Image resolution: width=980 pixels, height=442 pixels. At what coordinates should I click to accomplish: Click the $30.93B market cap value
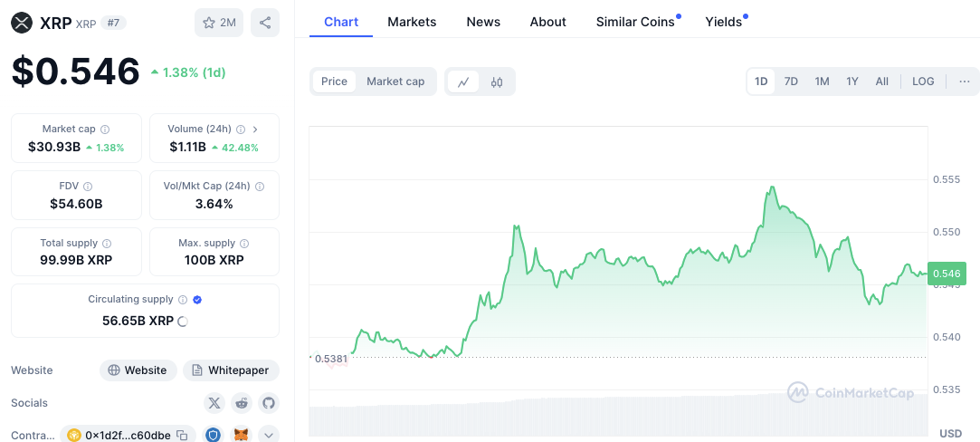(54, 148)
